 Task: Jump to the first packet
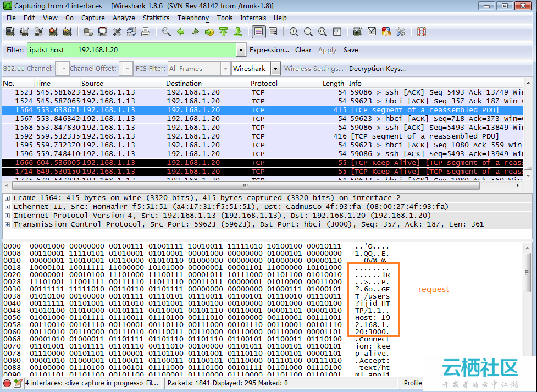tap(224, 32)
